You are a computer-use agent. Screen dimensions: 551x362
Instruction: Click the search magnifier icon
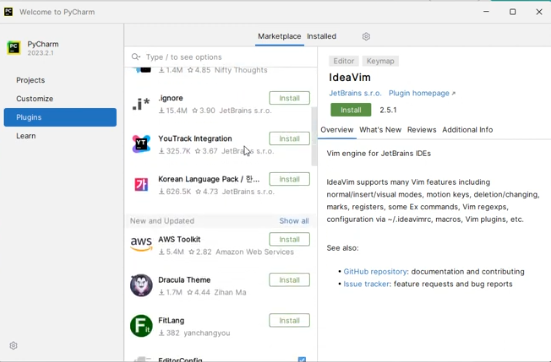click(136, 57)
